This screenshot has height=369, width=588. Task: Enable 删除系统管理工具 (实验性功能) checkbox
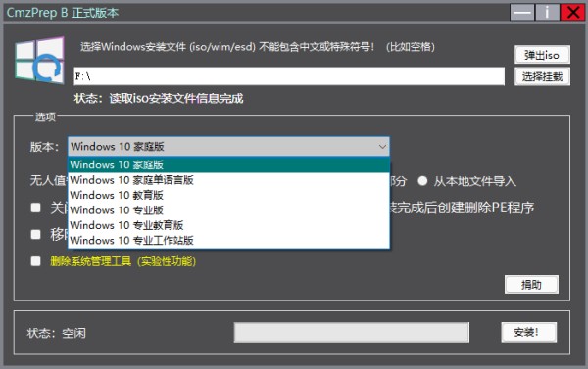35,261
